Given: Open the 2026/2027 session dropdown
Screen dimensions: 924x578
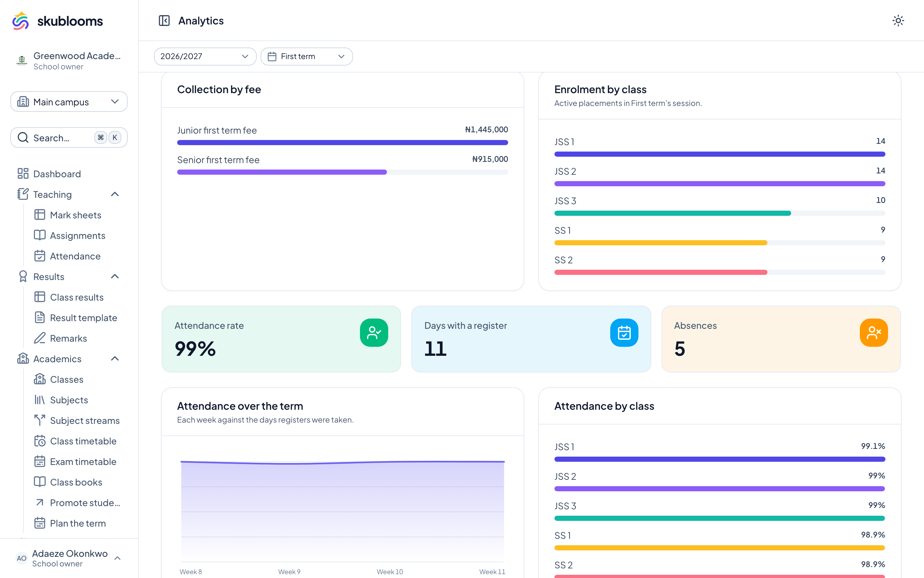Looking at the screenshot, I should [205, 56].
